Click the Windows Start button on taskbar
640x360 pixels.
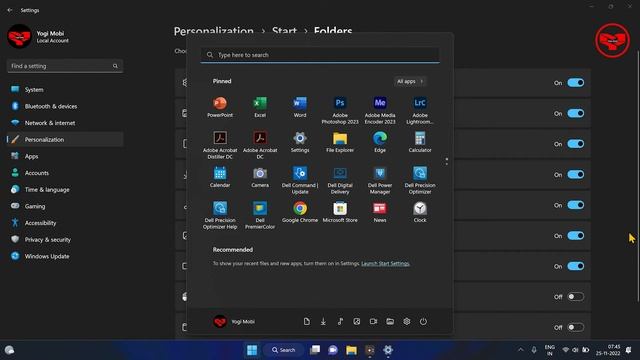coord(252,350)
